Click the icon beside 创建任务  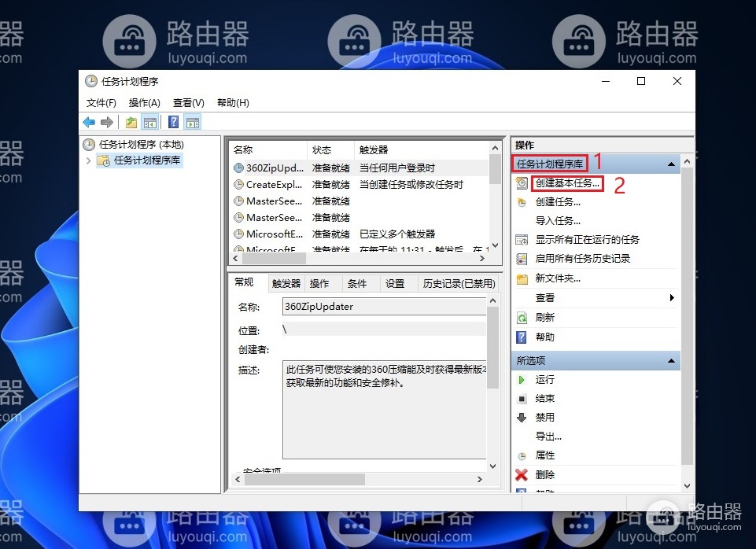click(x=522, y=202)
